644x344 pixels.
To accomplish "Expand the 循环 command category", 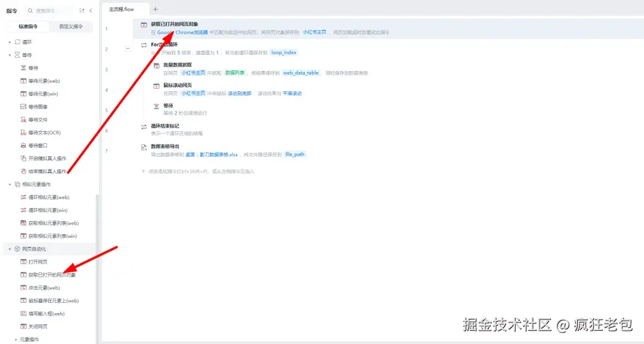I will (x=10, y=42).
